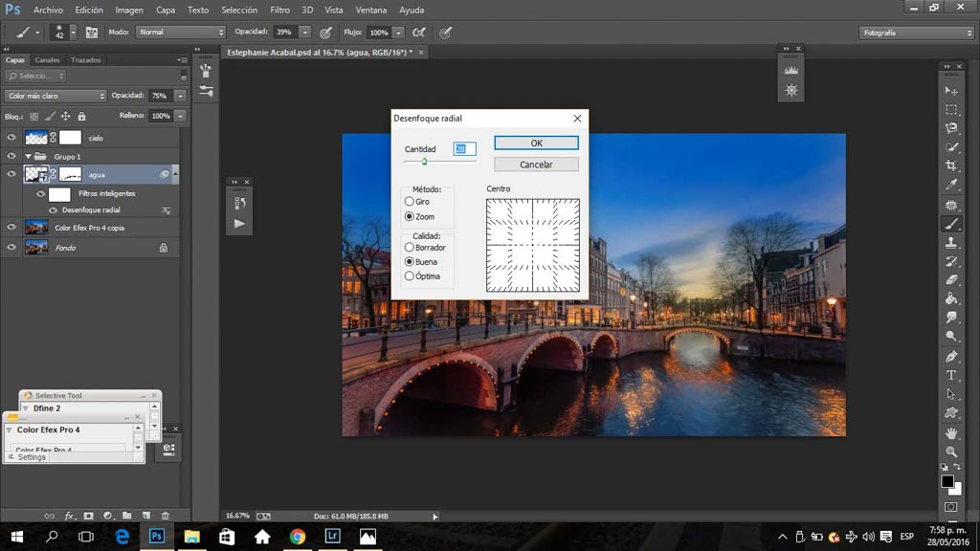This screenshot has height=551, width=980.
Task: Open the blend mode dropdown Color más claro
Action: click(x=56, y=96)
